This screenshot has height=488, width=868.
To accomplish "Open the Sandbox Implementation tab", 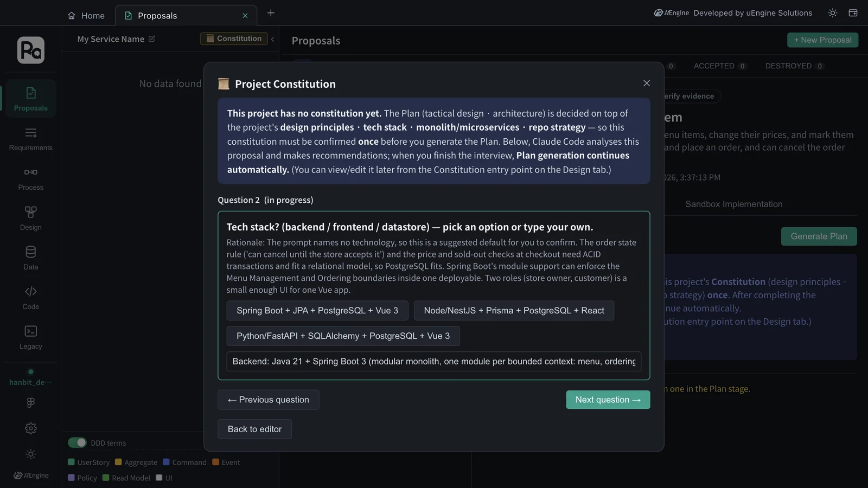I will click(733, 204).
